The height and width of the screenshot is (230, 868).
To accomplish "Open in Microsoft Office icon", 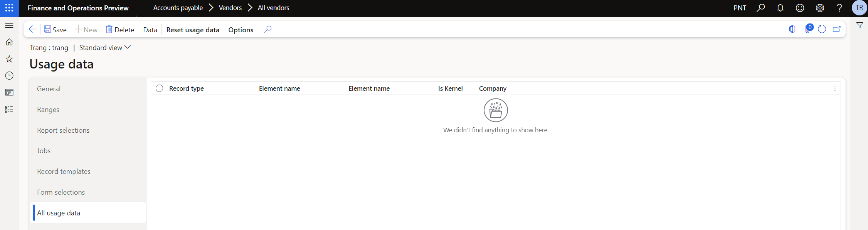I will coord(792,29).
